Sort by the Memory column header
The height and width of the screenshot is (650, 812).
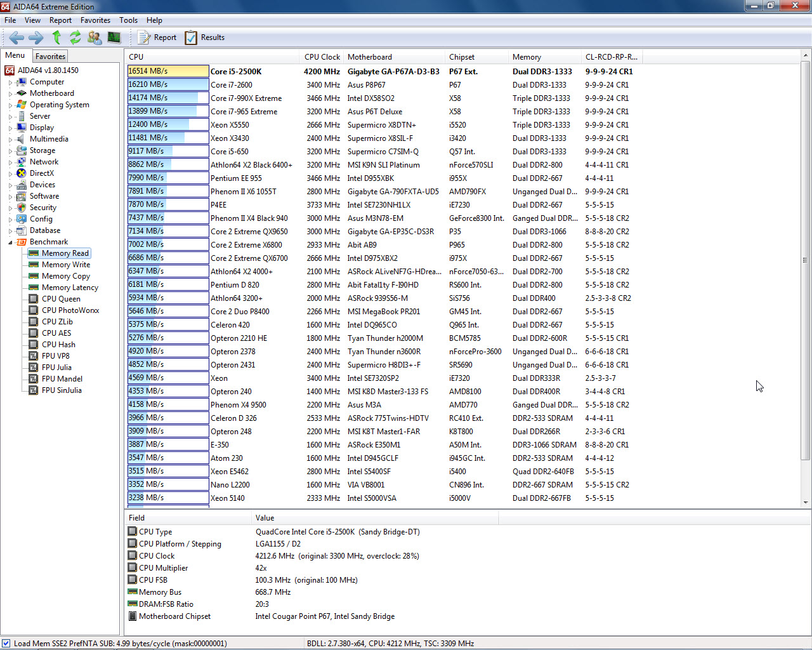[x=544, y=57]
